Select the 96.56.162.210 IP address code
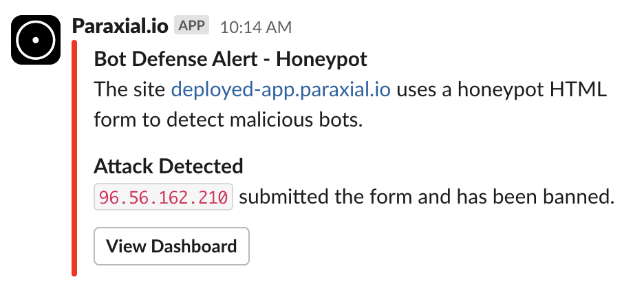Screen dimensions: 644x293 coord(164,197)
